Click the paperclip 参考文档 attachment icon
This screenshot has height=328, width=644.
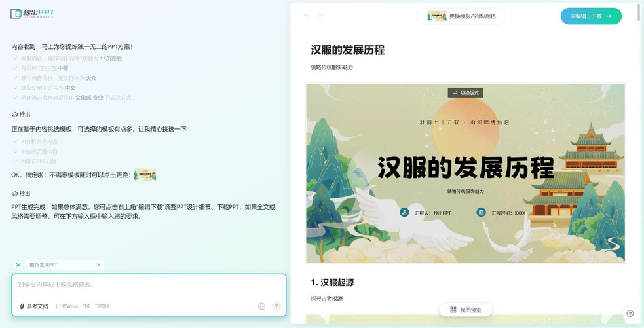point(22,306)
